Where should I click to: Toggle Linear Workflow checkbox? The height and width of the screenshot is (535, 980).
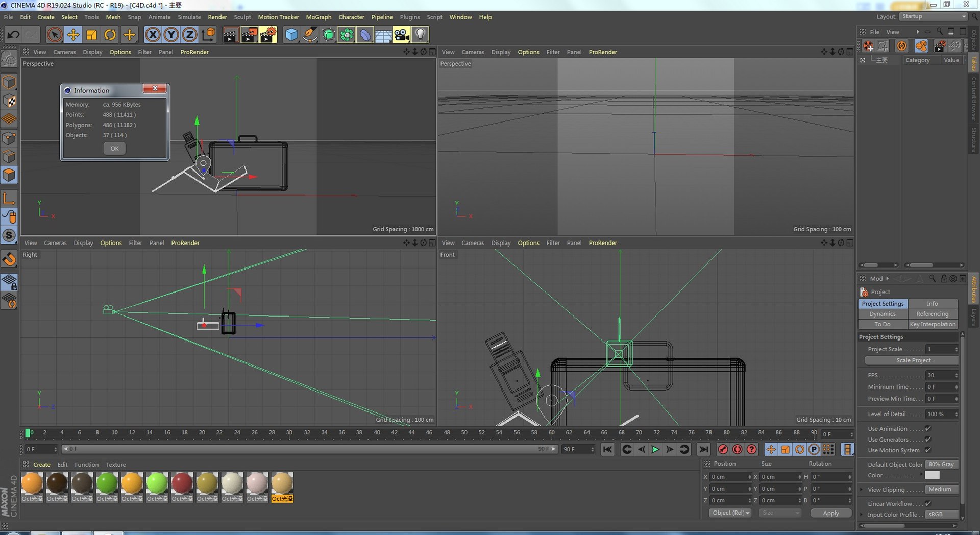click(x=928, y=504)
